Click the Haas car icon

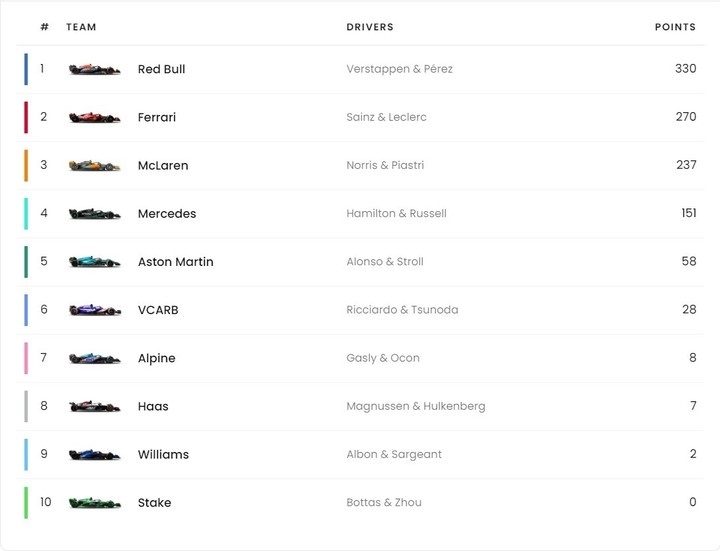(x=94, y=406)
